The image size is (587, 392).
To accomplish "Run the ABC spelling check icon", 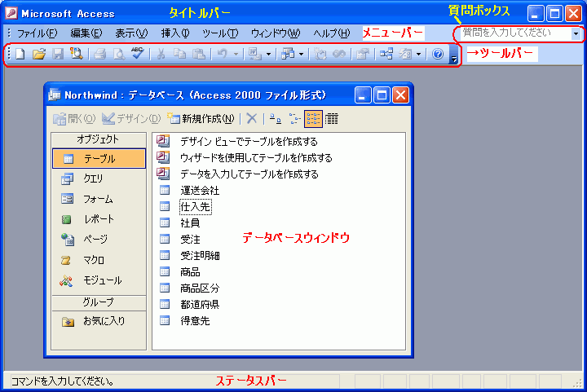I will click(x=138, y=54).
